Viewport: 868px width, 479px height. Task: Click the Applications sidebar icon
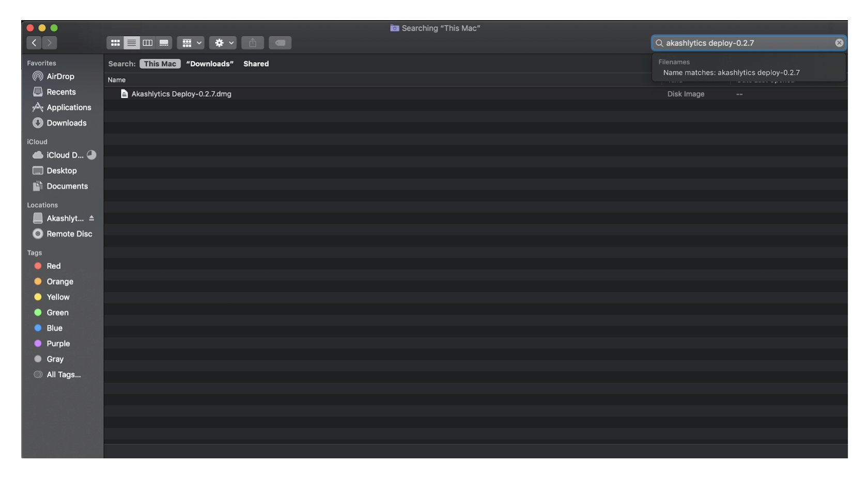tap(38, 107)
